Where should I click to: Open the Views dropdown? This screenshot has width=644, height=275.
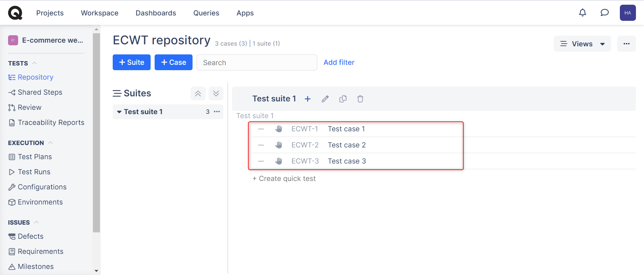[582, 44]
